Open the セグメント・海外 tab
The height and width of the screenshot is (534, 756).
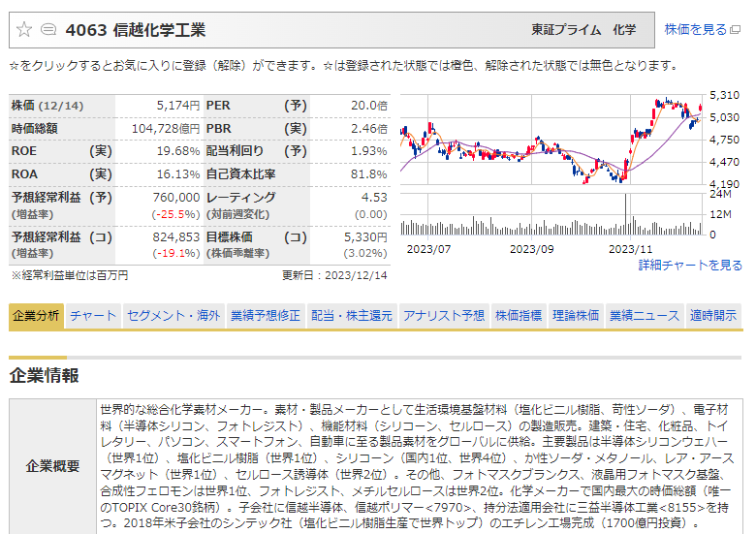tap(173, 316)
